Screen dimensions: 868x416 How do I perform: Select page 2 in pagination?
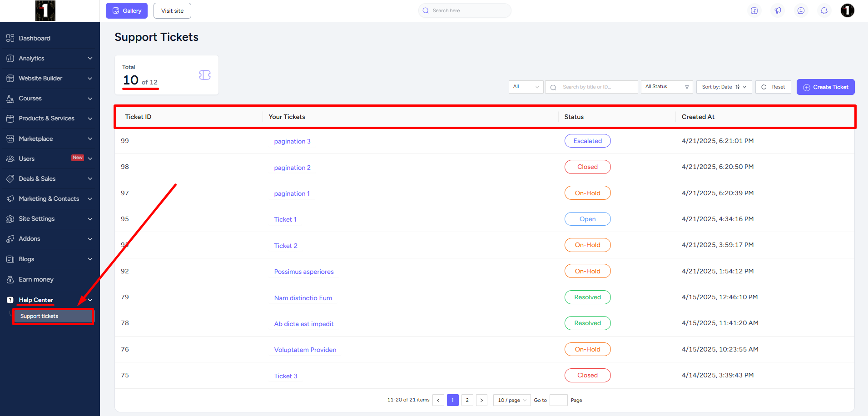pos(467,400)
